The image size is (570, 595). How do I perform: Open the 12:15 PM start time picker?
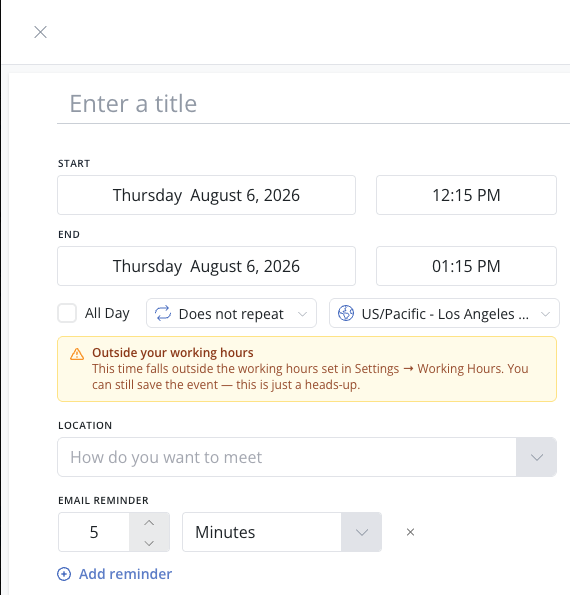pos(466,195)
